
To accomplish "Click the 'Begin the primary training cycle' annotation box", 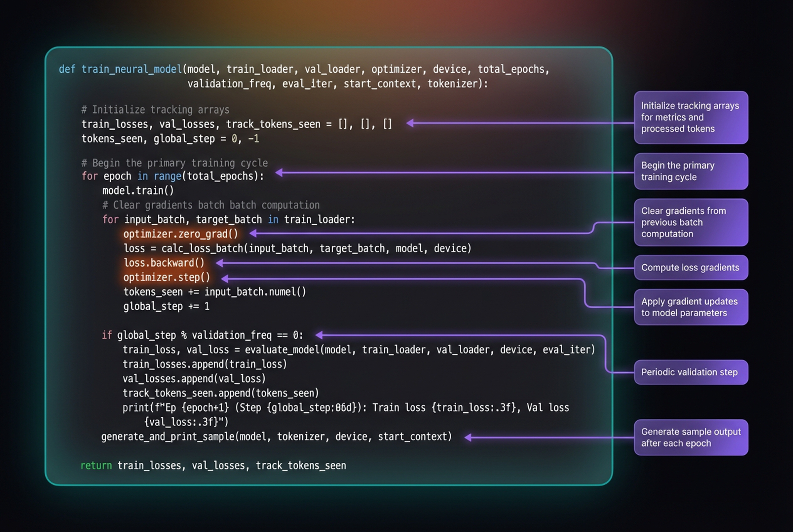I will (691, 171).
